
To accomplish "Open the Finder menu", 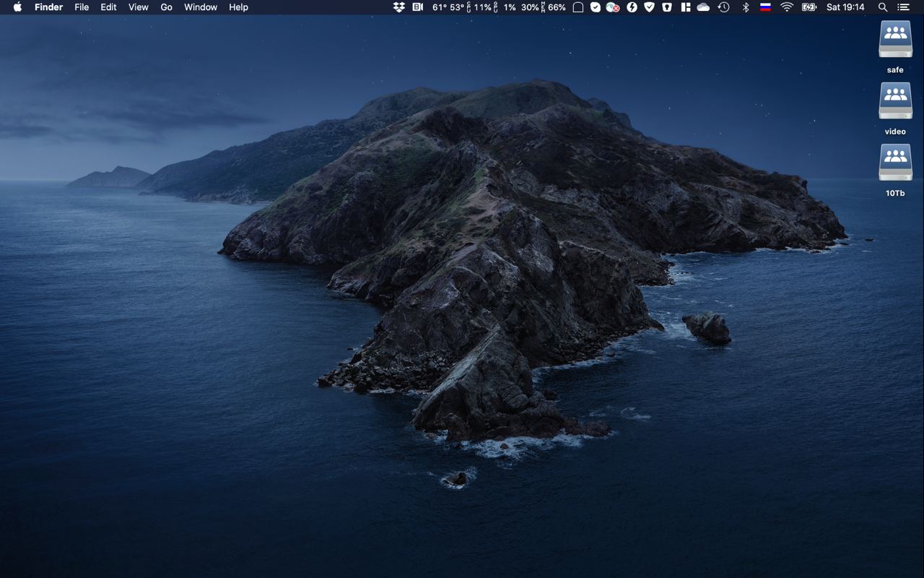I will [x=48, y=7].
